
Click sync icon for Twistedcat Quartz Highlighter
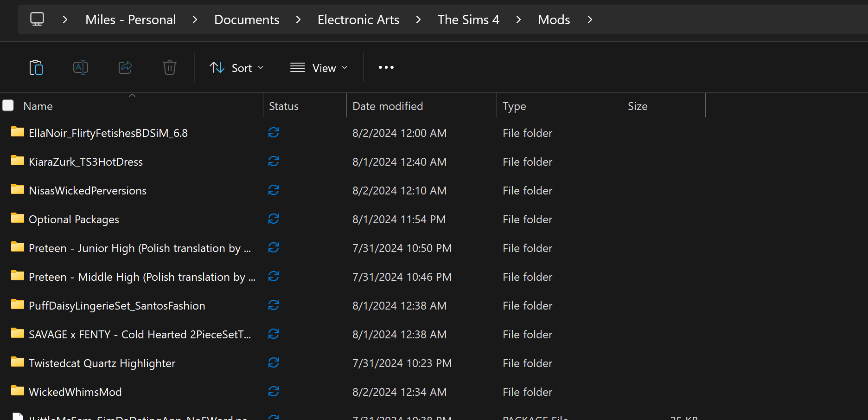pyautogui.click(x=274, y=363)
